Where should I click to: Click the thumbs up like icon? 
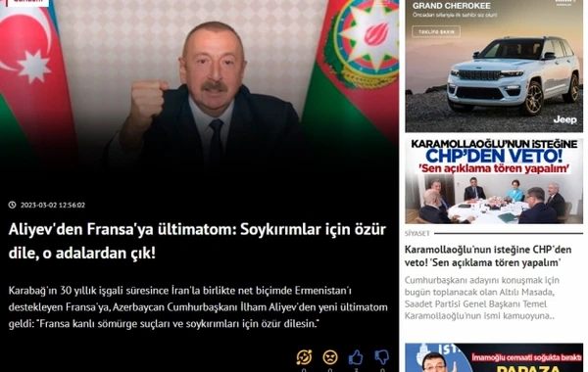click(x=356, y=357)
